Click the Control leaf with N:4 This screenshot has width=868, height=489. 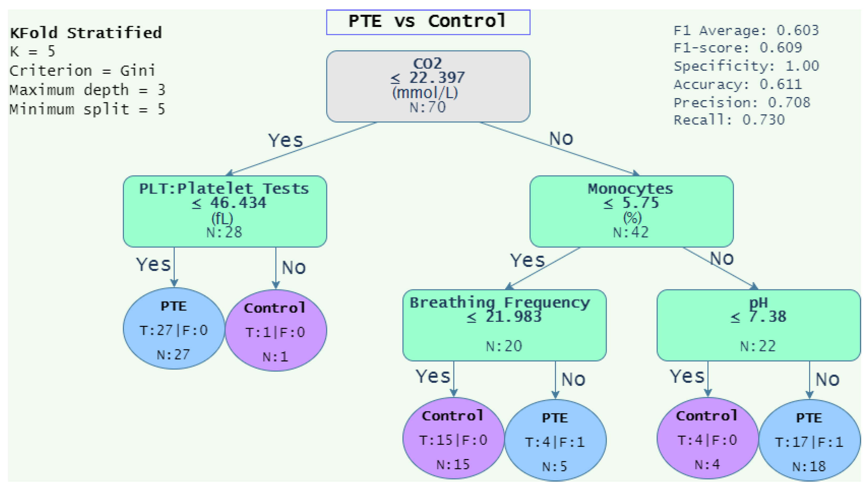tap(707, 438)
